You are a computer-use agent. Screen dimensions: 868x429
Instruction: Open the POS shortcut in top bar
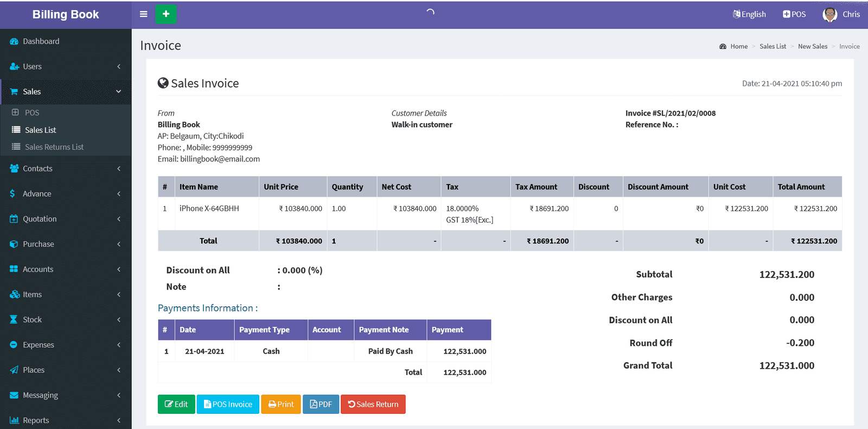tap(794, 14)
